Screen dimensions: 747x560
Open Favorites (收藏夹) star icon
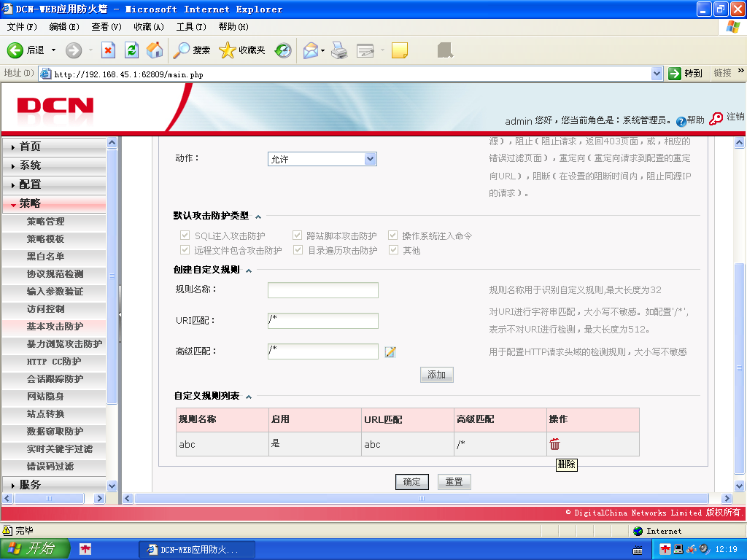click(x=228, y=50)
